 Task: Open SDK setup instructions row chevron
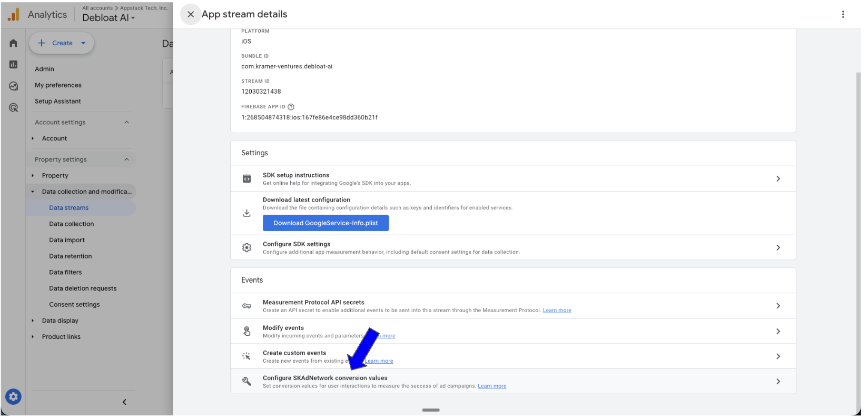coord(778,179)
